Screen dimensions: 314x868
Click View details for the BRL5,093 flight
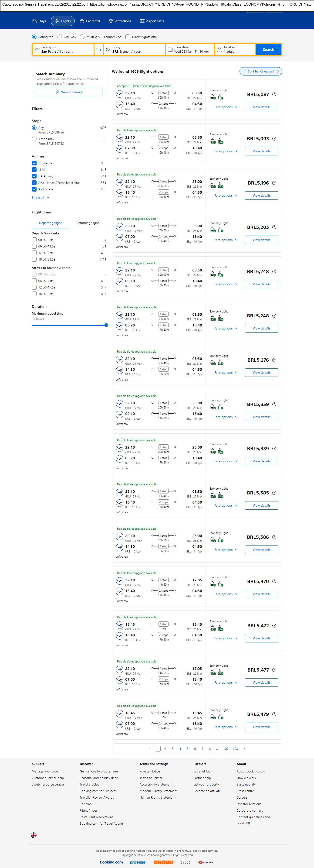pos(261,151)
